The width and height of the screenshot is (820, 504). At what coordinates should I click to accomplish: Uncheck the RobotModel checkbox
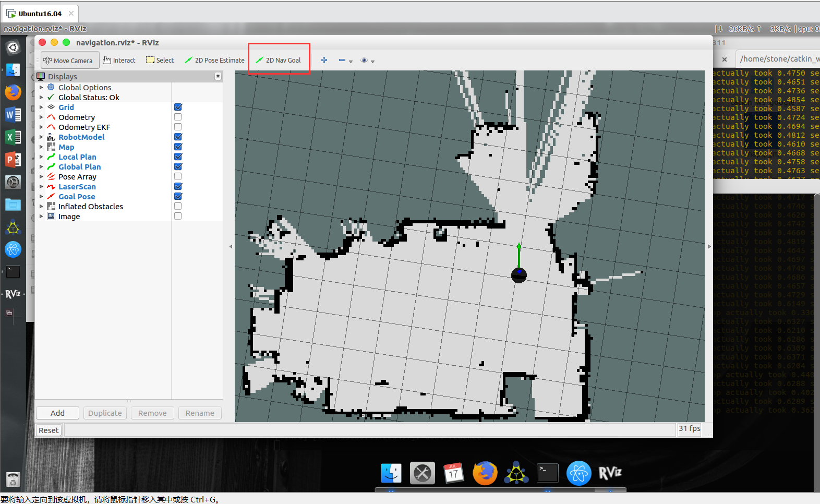(x=178, y=137)
